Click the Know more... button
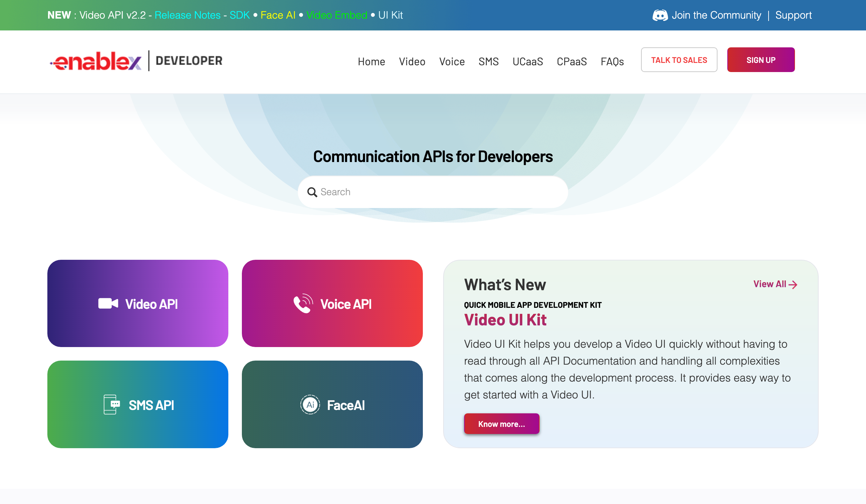866x504 pixels. pos(501,423)
